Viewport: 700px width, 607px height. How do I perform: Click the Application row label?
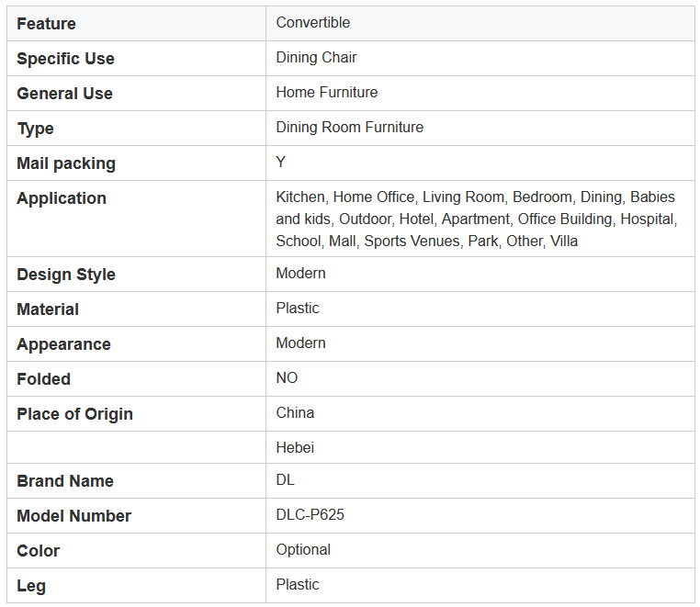tap(62, 198)
